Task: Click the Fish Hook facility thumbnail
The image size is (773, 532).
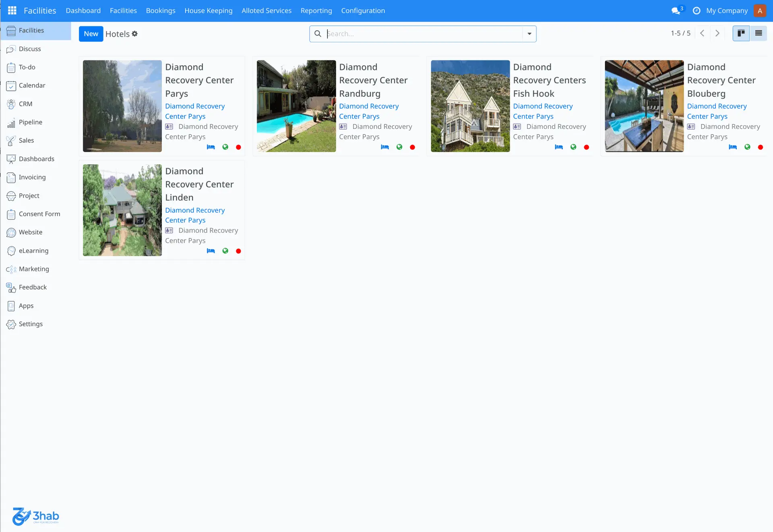Action: click(x=470, y=106)
